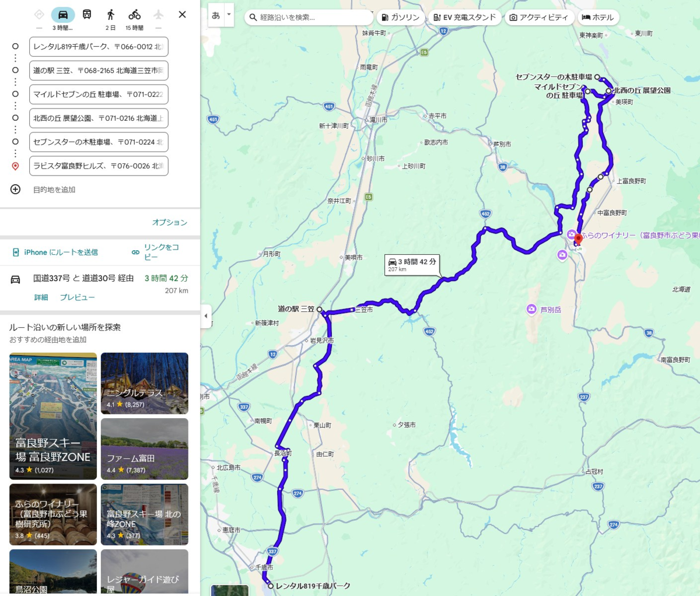Click the 滝川市 city label
This screenshot has width=700, height=596.
tap(377, 120)
